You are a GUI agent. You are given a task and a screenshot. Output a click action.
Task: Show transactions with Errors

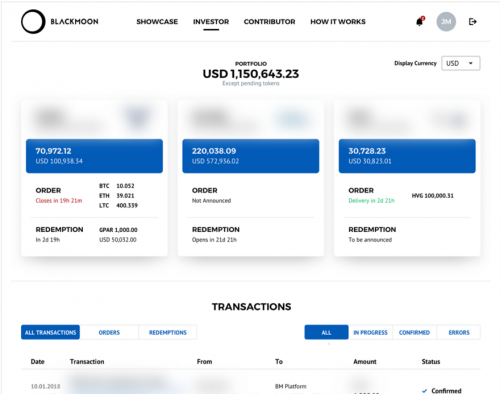click(x=459, y=332)
